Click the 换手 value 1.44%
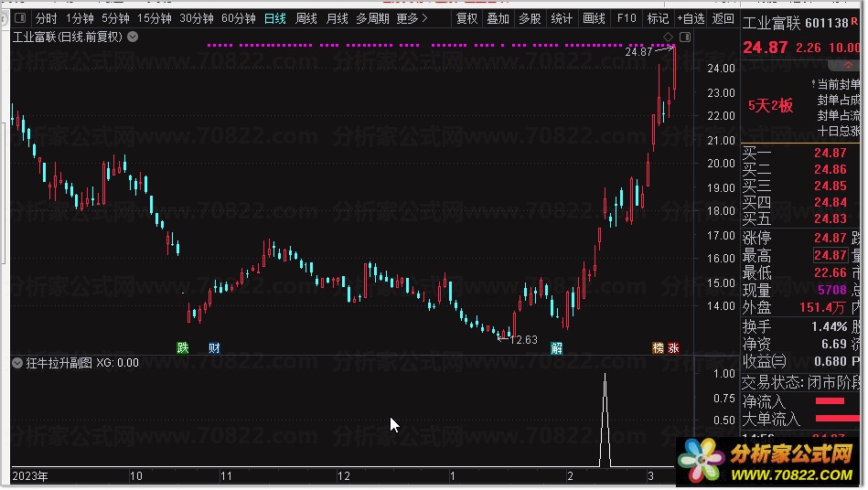 point(830,327)
